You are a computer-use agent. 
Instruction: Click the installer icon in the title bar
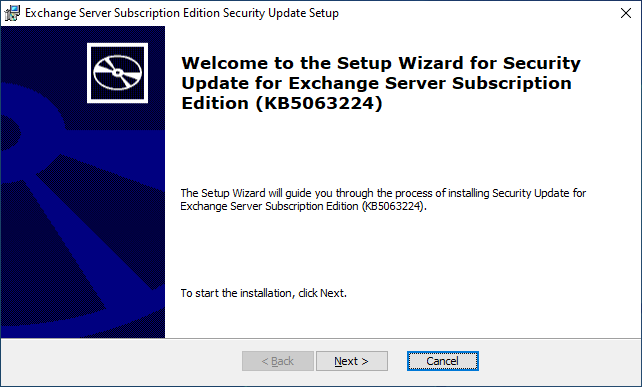coord(12,13)
